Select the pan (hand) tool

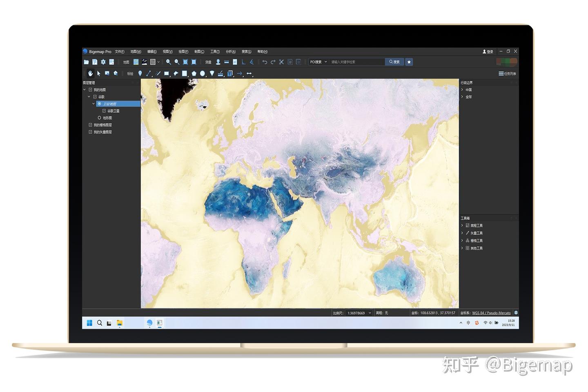coord(90,73)
